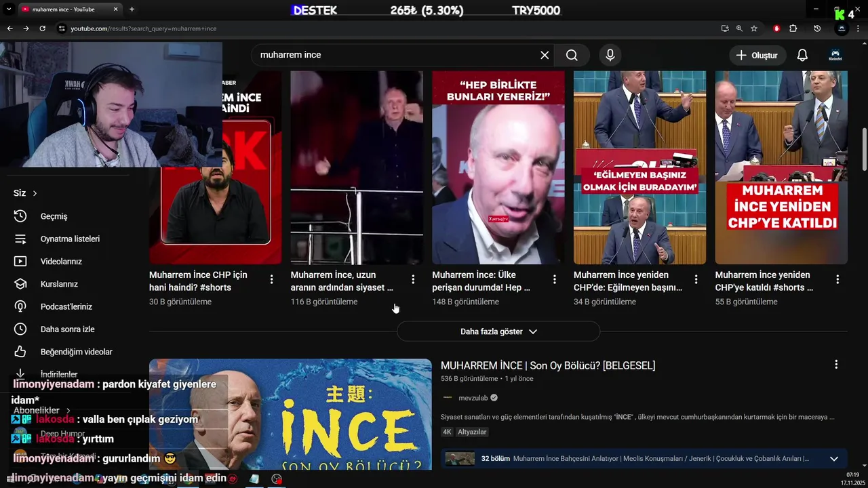Open the account avatar menu

(x=835, y=55)
